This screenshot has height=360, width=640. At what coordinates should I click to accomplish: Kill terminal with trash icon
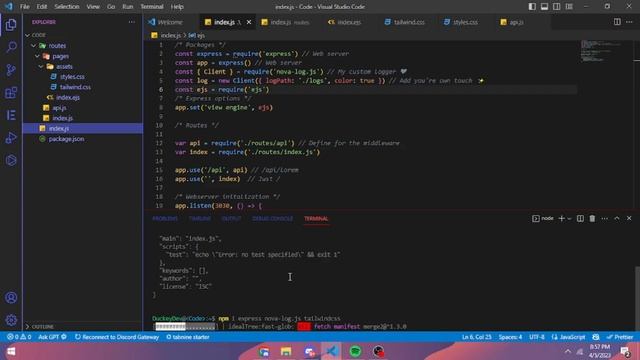[592, 218]
